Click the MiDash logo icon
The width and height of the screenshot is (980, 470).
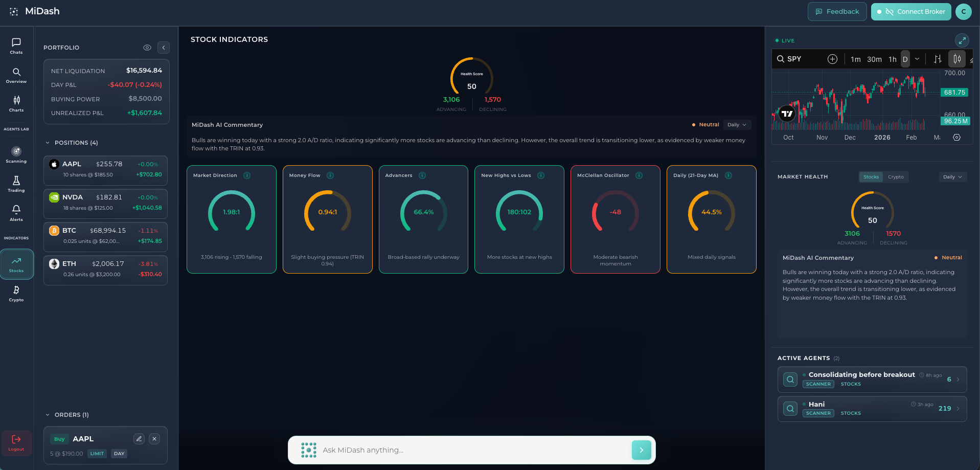pos(14,11)
